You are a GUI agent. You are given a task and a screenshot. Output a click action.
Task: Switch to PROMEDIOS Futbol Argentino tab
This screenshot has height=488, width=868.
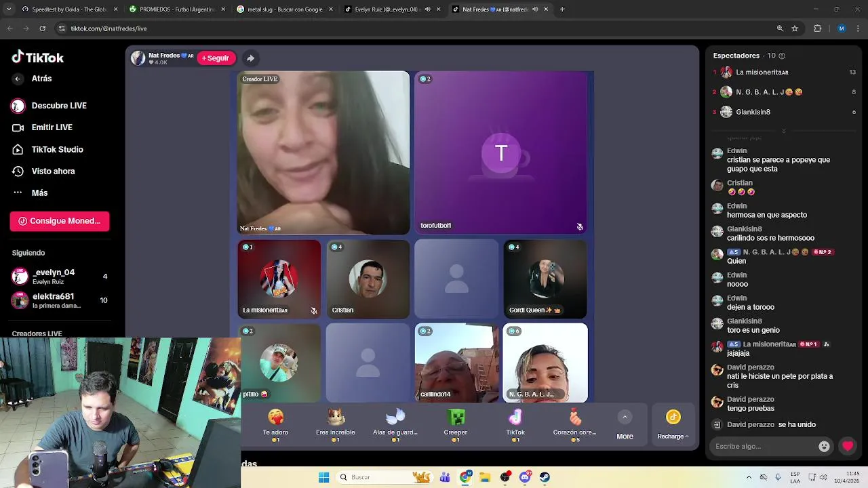(x=176, y=9)
